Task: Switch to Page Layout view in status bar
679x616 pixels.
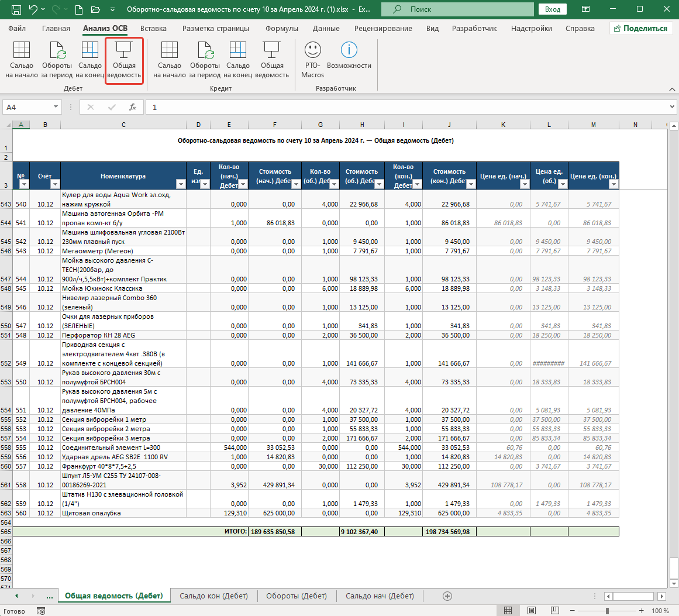Action: 532,611
